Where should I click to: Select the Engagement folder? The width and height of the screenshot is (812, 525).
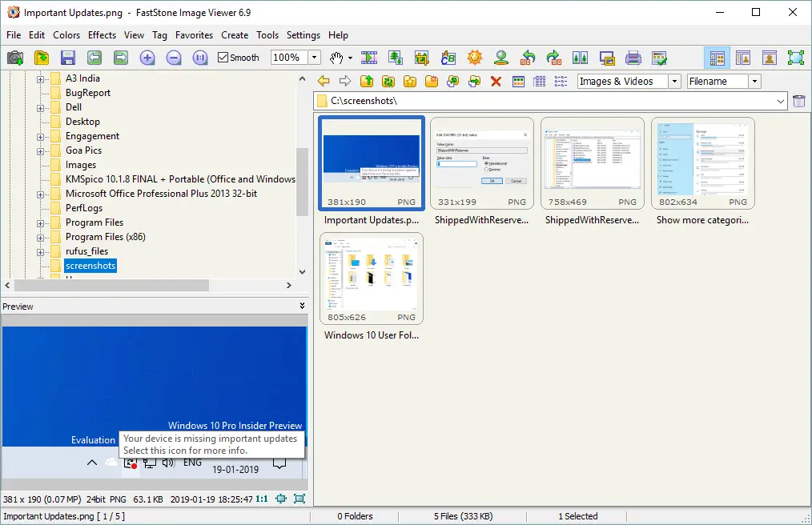(92, 136)
